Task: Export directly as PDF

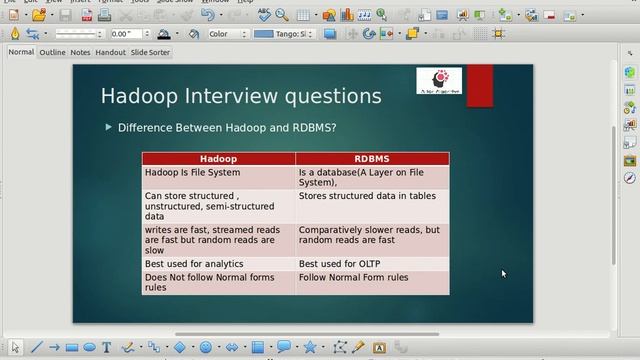Action: tap(87, 15)
